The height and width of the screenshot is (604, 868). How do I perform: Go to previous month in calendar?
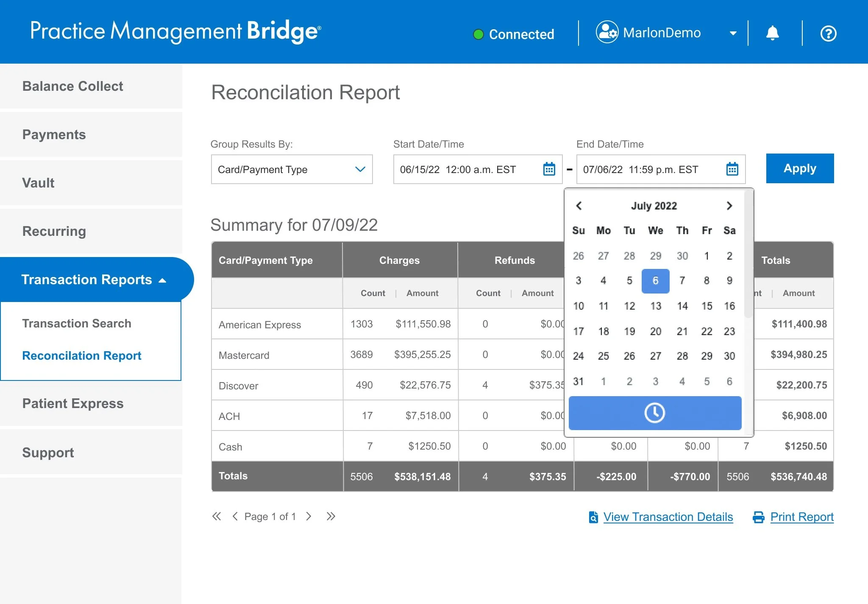(x=579, y=206)
